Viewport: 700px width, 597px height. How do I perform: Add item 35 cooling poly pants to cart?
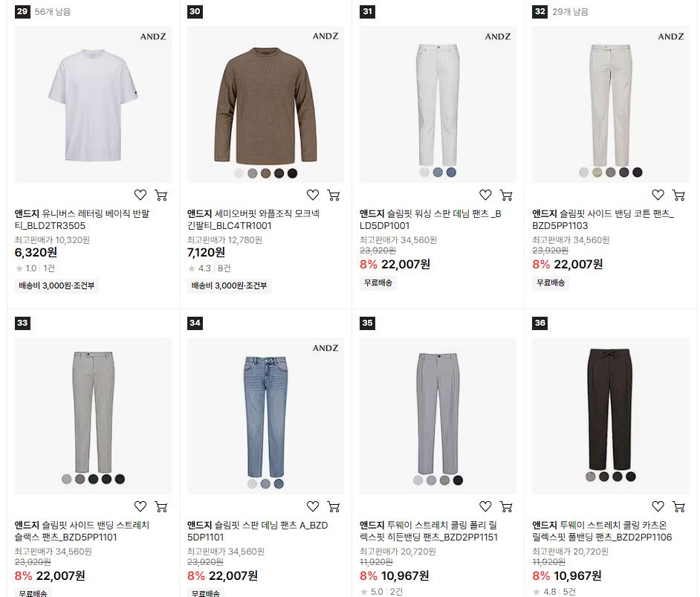coord(506,506)
